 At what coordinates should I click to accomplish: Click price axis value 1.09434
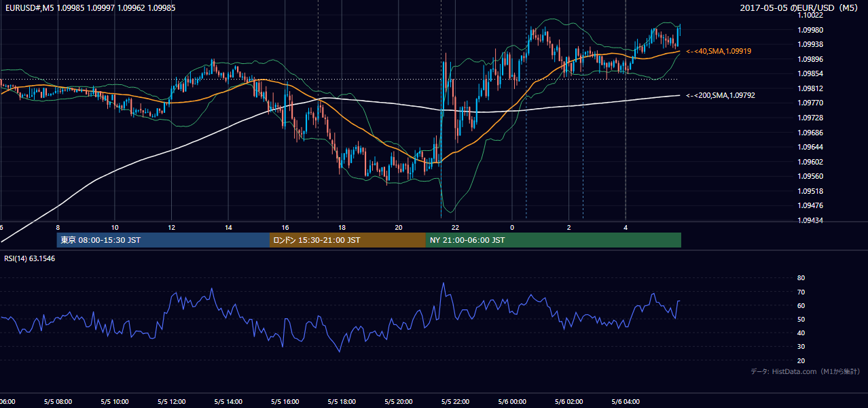tap(811, 220)
